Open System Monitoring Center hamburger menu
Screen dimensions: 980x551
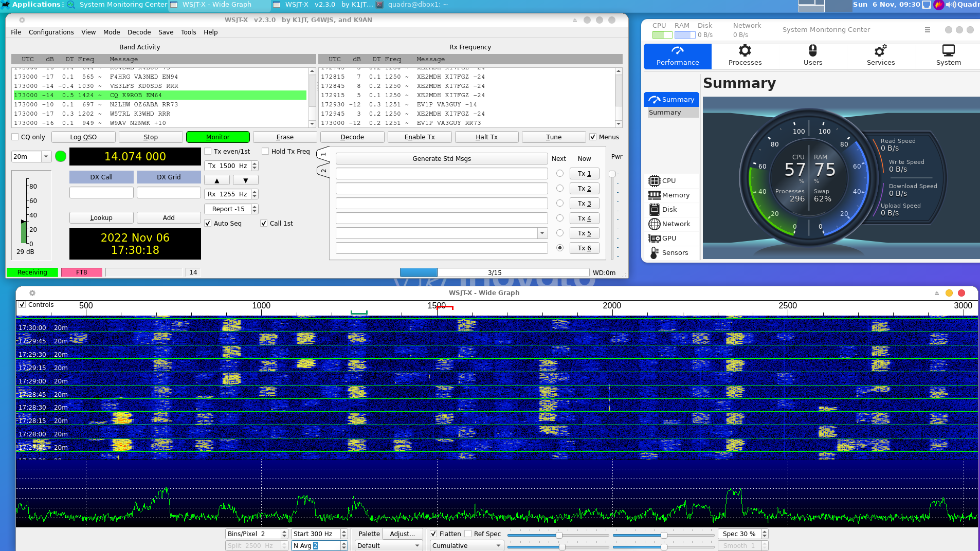tap(928, 30)
